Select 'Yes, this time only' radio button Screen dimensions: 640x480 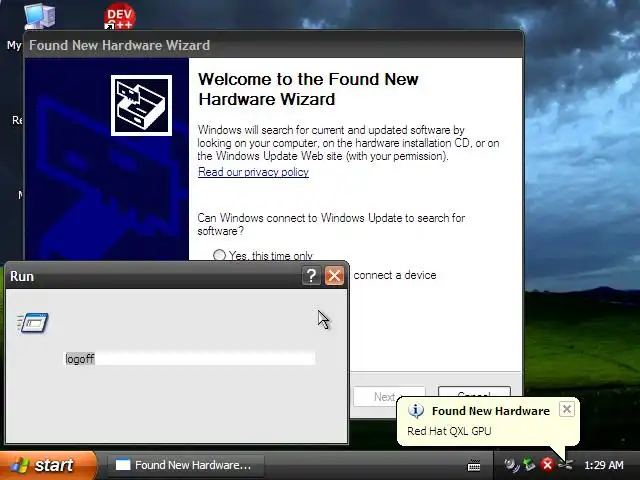click(219, 256)
